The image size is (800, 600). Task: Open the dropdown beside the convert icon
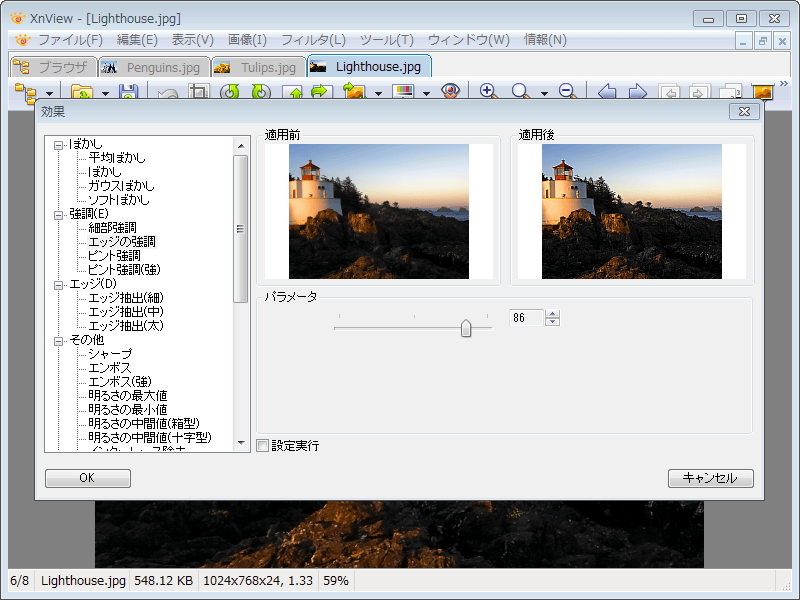pyautogui.click(x=378, y=93)
